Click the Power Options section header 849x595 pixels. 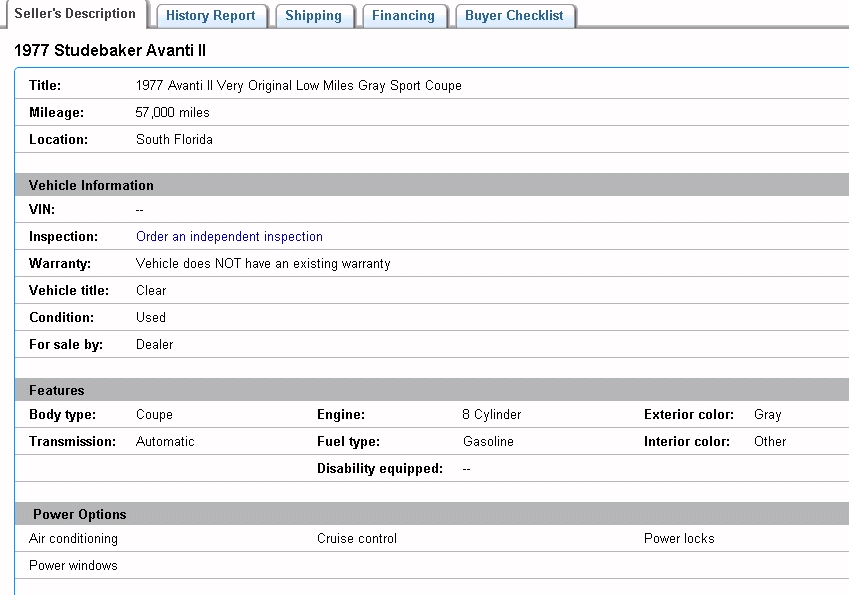(x=80, y=514)
